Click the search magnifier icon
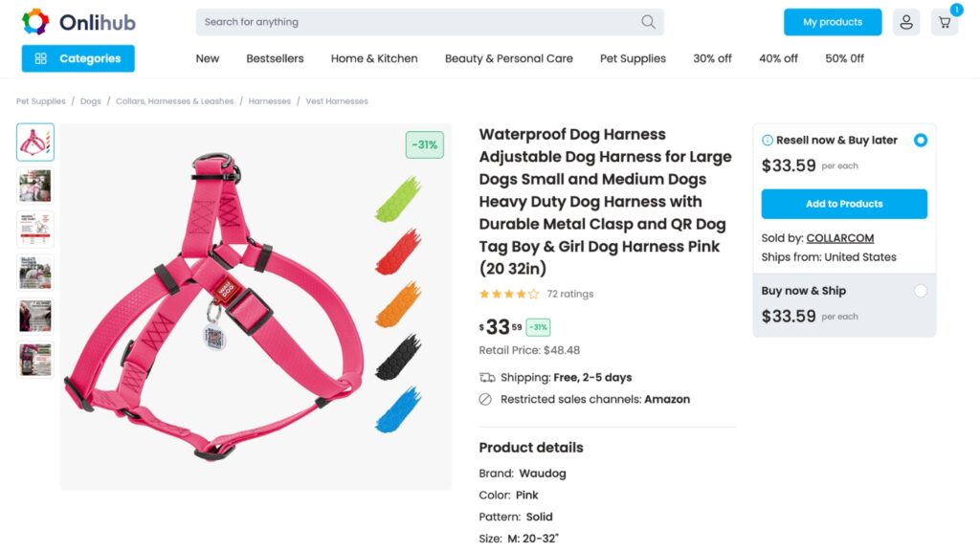 [x=648, y=22]
